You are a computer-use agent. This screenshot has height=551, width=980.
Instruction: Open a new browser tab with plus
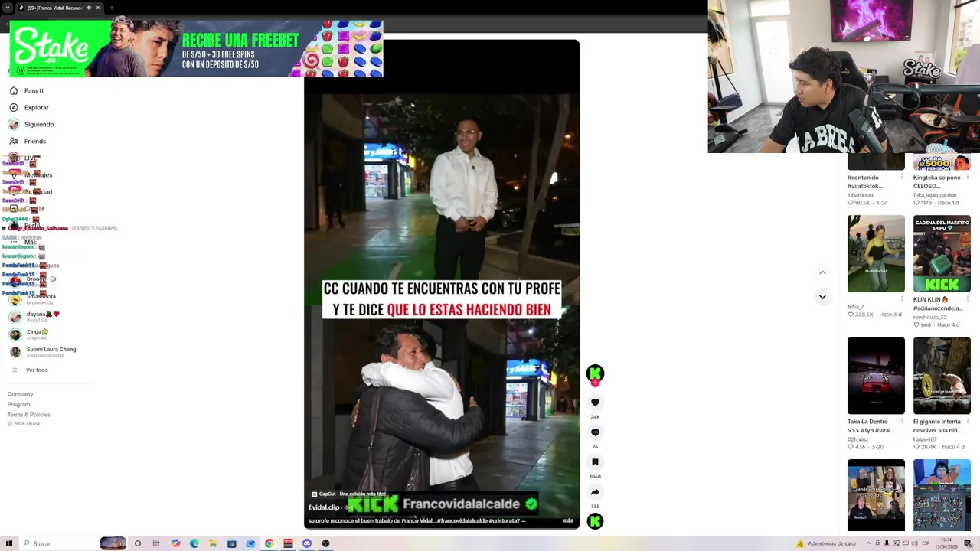[x=112, y=8]
